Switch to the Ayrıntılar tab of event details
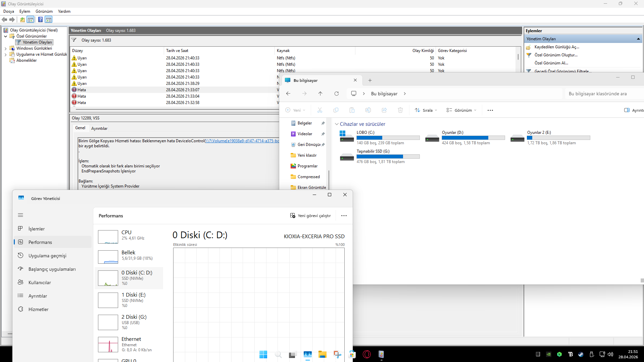 (x=99, y=128)
